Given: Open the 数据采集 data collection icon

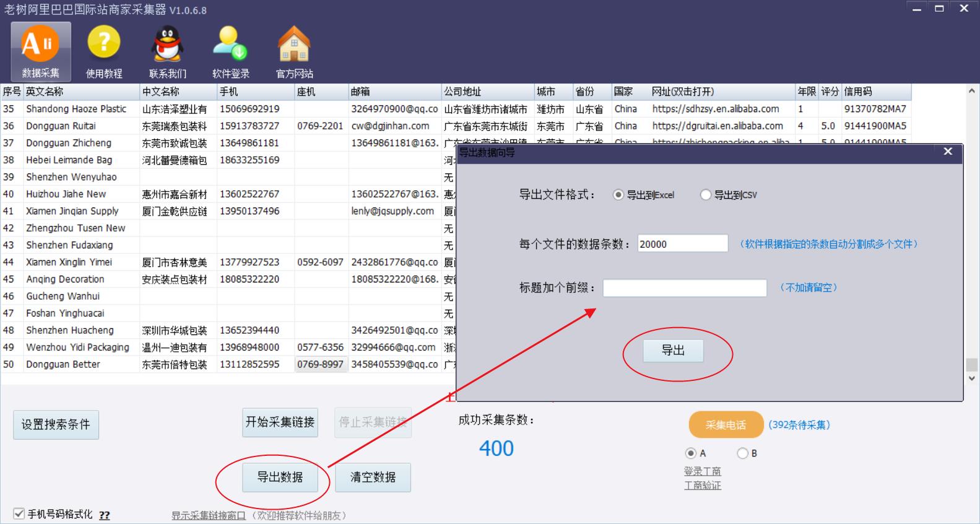Looking at the screenshot, I should (40, 51).
